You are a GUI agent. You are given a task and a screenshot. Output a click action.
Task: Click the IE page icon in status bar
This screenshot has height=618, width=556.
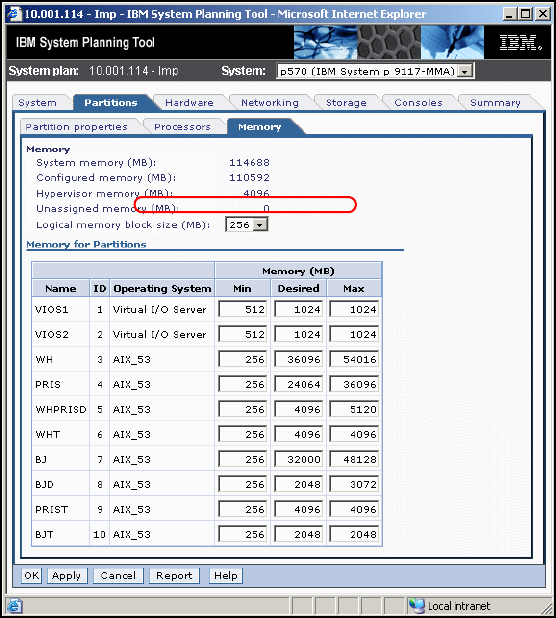[x=15, y=605]
